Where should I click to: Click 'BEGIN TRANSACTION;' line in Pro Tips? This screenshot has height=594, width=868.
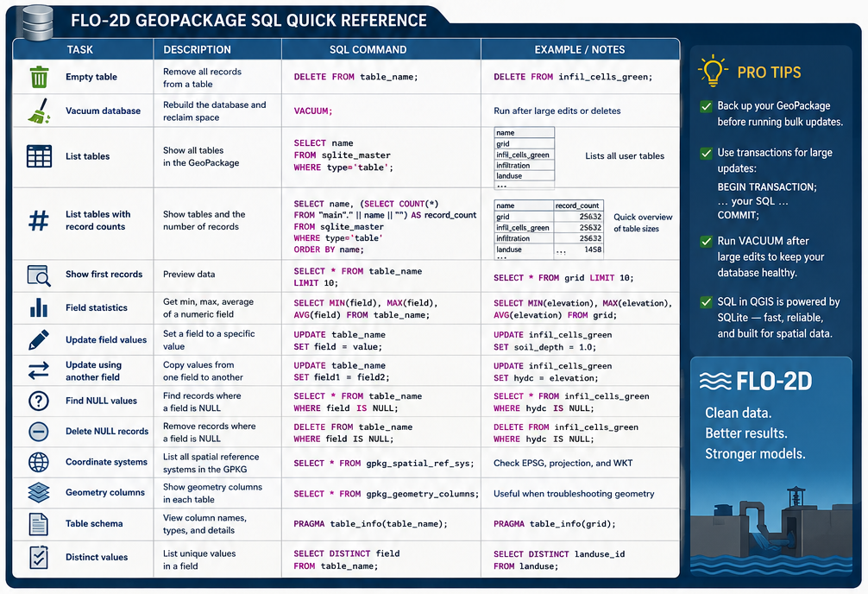pos(767,187)
